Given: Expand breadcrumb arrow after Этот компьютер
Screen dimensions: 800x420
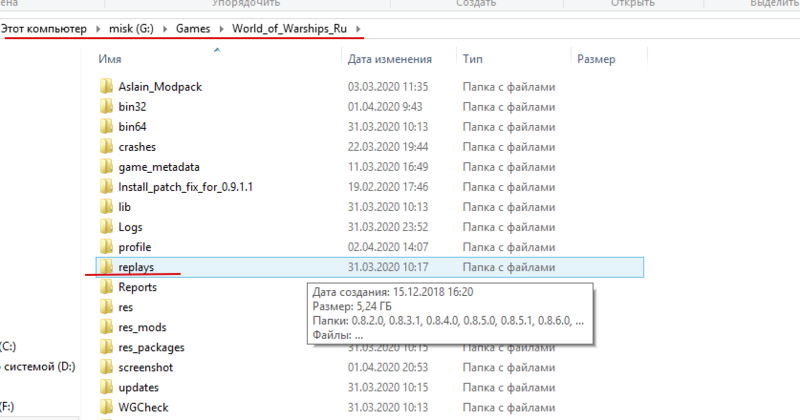Looking at the screenshot, I should [98, 29].
